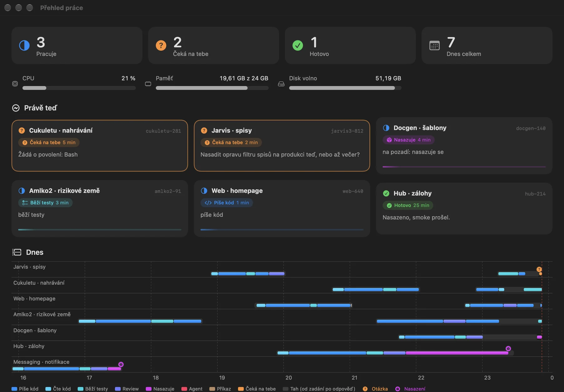Click the Píše kód 1 min badge

tap(227, 203)
